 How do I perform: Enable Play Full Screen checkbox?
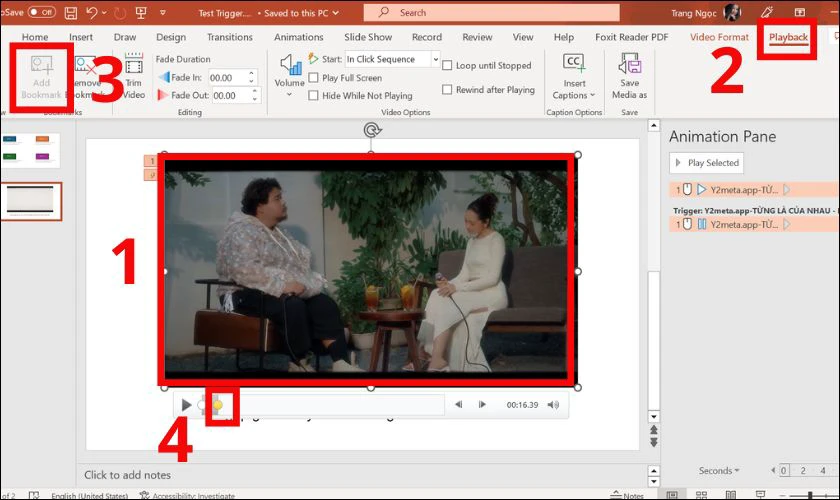(314, 78)
